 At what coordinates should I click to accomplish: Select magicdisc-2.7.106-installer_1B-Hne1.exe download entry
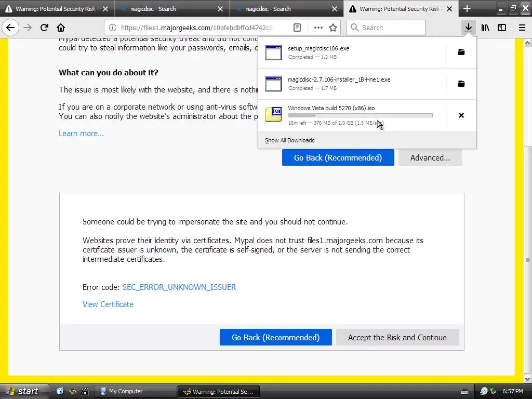click(x=352, y=84)
